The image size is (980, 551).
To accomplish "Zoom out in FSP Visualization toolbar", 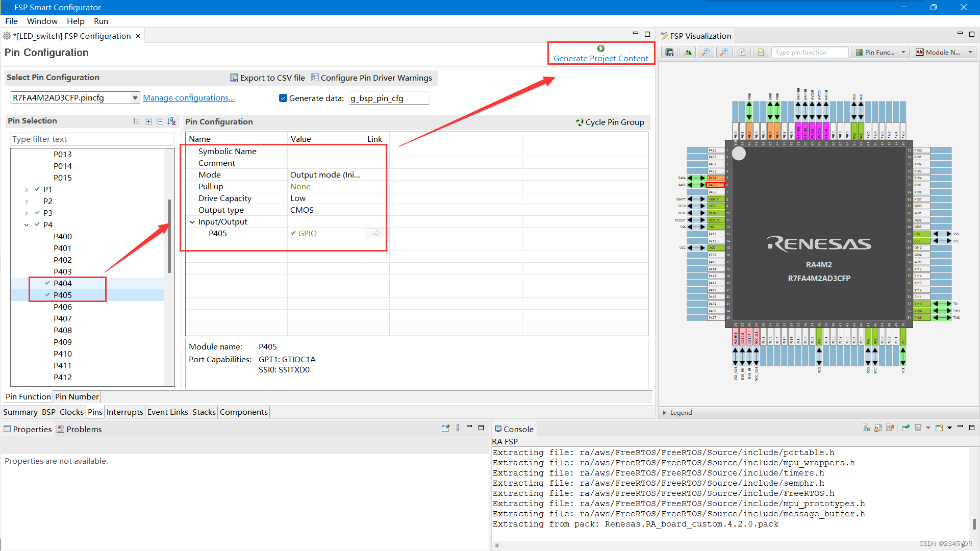I will [706, 52].
